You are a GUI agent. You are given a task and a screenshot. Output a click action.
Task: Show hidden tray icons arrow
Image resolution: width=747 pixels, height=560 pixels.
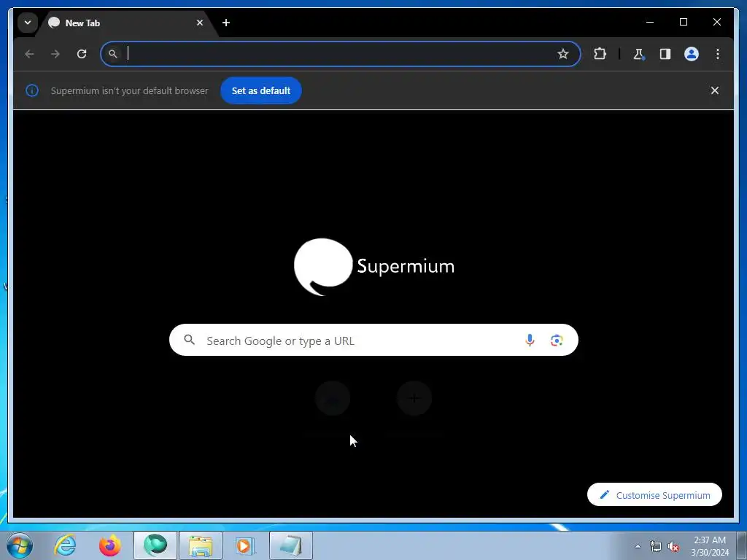pos(638,546)
